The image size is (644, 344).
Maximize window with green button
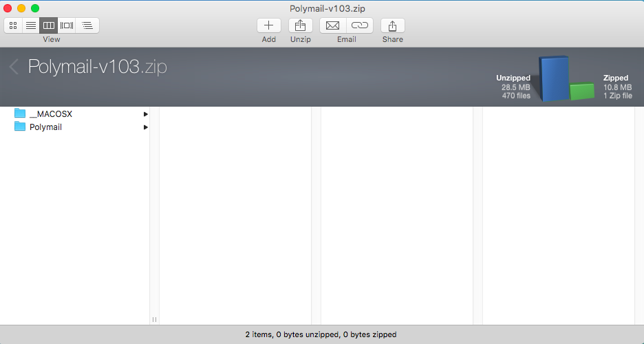(x=35, y=8)
